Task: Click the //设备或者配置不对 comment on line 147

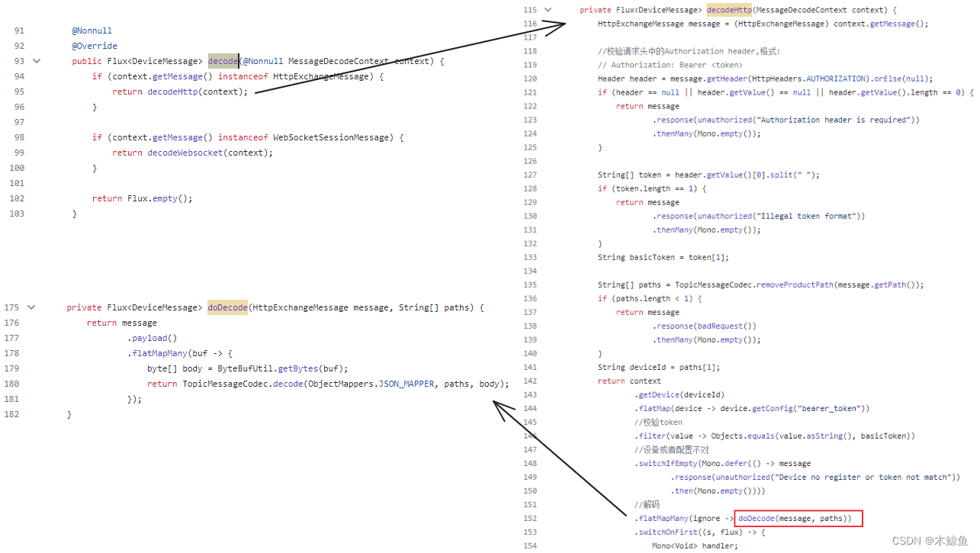Action: (x=671, y=449)
